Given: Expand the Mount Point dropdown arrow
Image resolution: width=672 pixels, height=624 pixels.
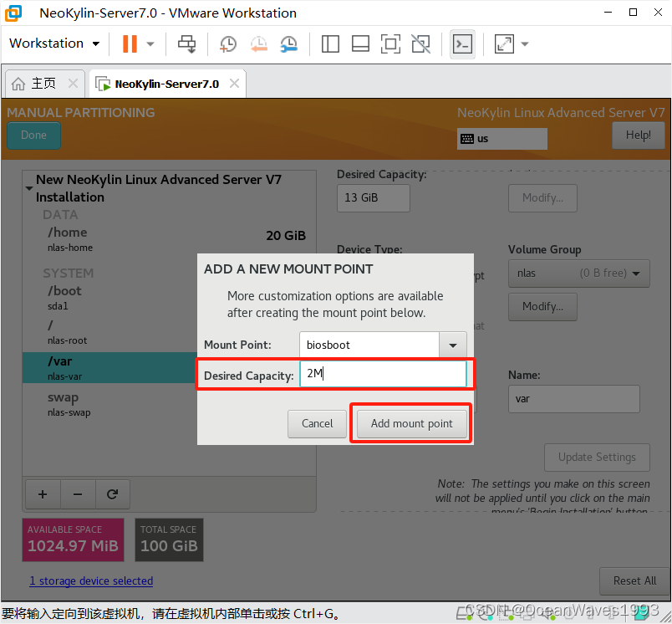Looking at the screenshot, I should [453, 345].
